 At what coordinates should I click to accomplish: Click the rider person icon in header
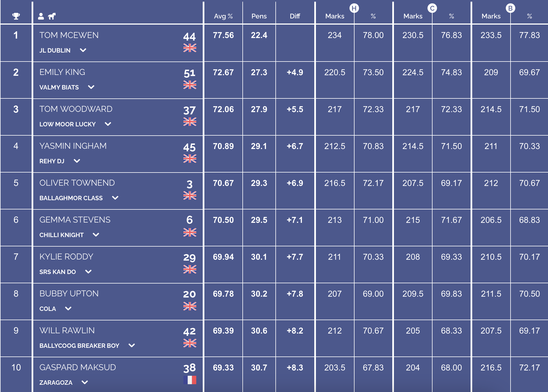click(x=41, y=16)
